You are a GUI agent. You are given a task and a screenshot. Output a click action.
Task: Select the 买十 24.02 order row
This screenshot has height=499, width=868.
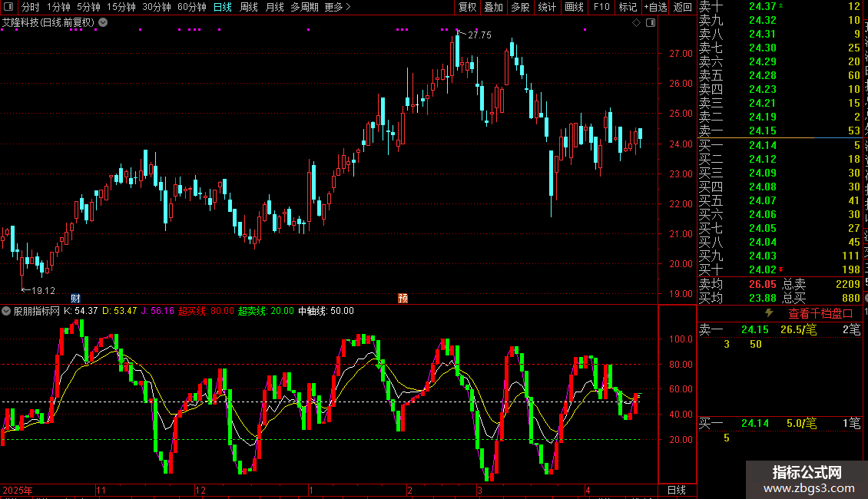[780, 269]
